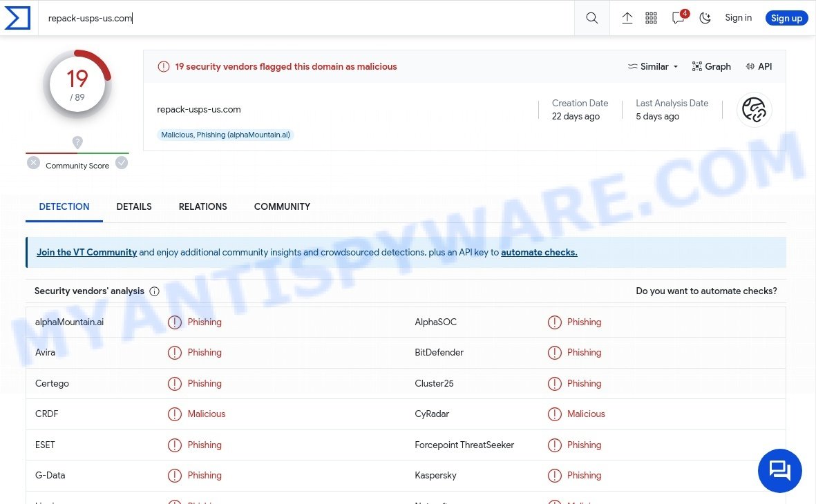Click the automate checks link
Screen dimensions: 816x504
click(539, 252)
